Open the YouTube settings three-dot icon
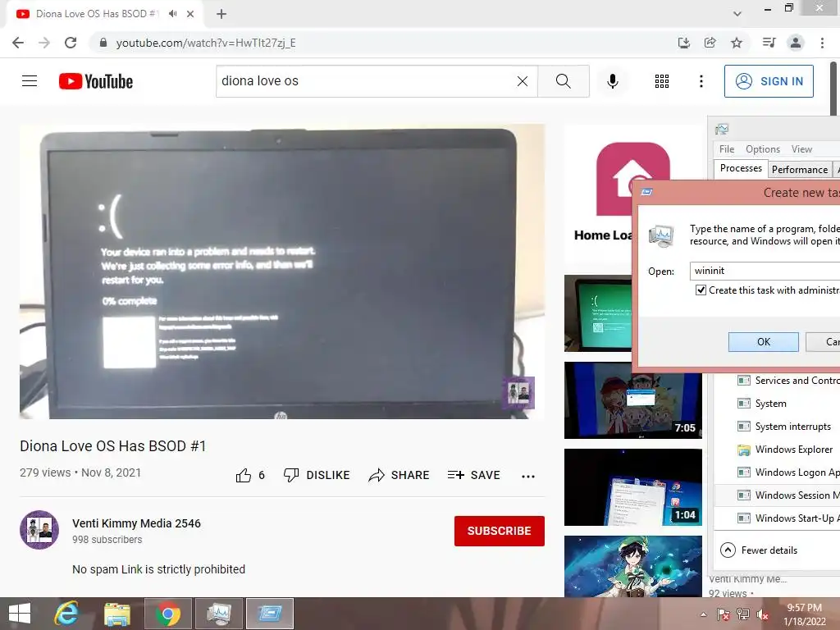This screenshot has height=630, width=840. coord(701,81)
